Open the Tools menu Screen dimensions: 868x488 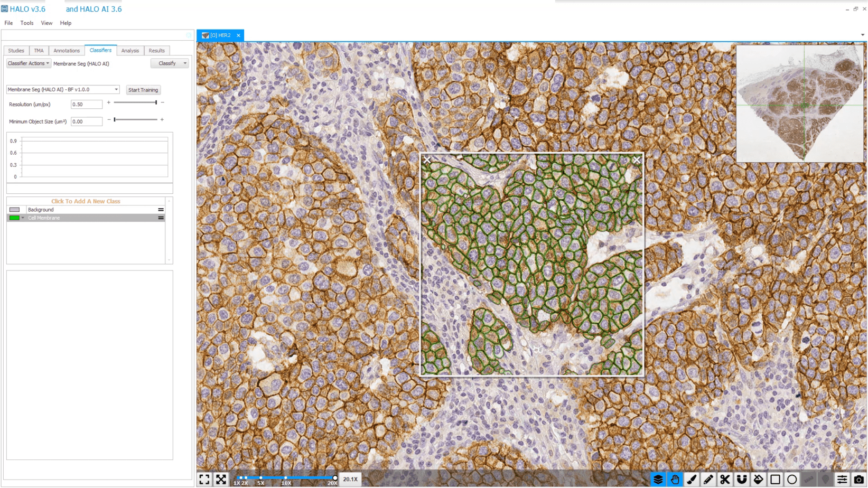[27, 23]
